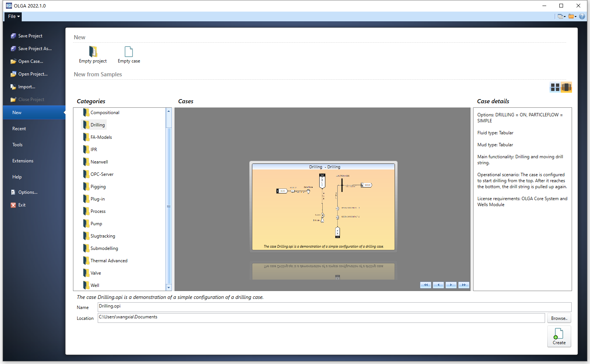Select the IPR category
The height and width of the screenshot is (364, 590).
point(90,150)
